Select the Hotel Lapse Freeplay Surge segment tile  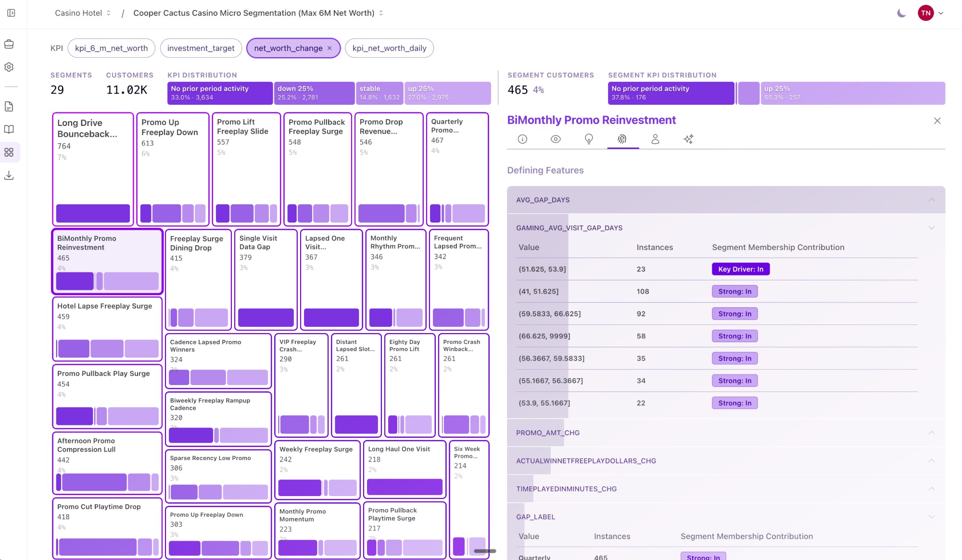(107, 328)
